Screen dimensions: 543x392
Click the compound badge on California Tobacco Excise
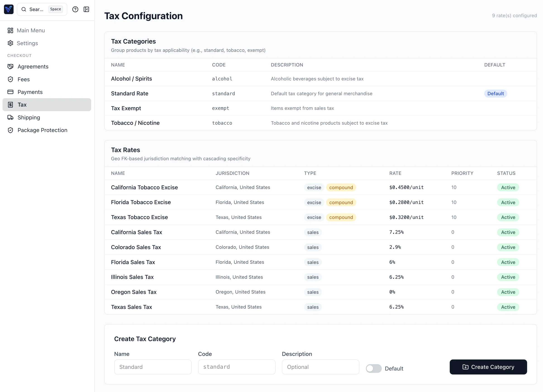click(341, 187)
